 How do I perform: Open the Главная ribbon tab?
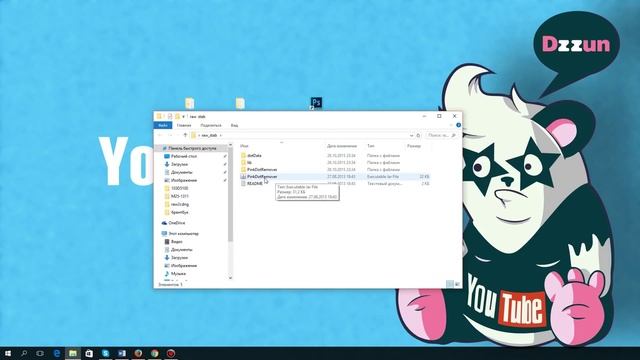click(x=184, y=125)
